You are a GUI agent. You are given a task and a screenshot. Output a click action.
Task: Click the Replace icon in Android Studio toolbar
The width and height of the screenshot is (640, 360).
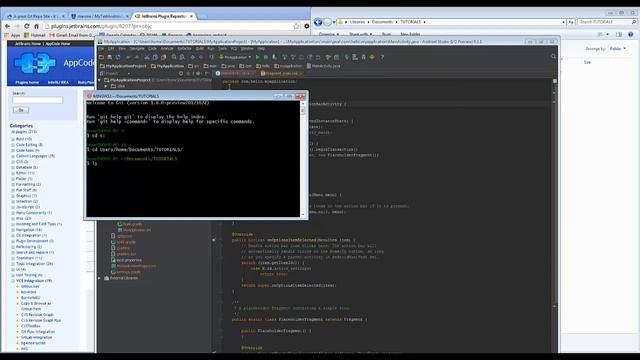[x=182, y=57]
